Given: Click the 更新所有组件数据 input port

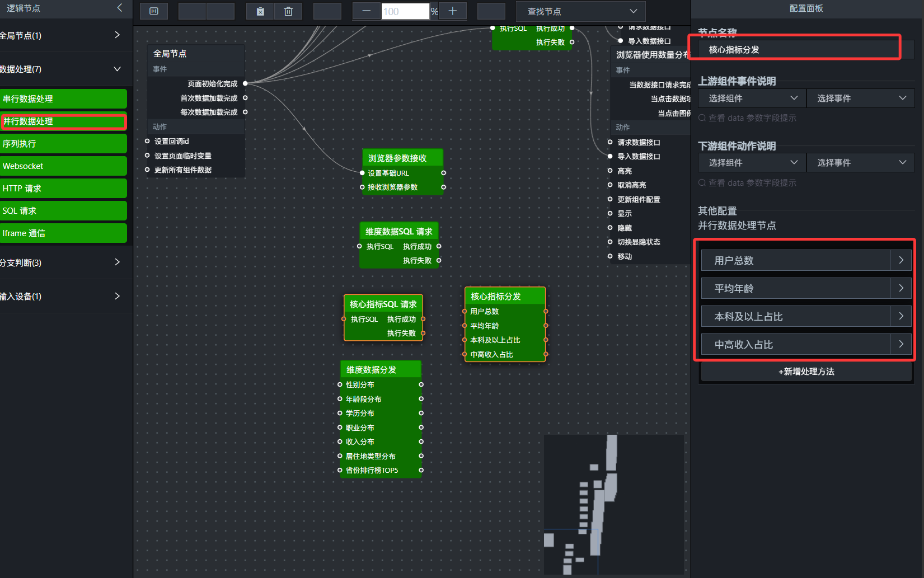Looking at the screenshot, I should pos(147,170).
